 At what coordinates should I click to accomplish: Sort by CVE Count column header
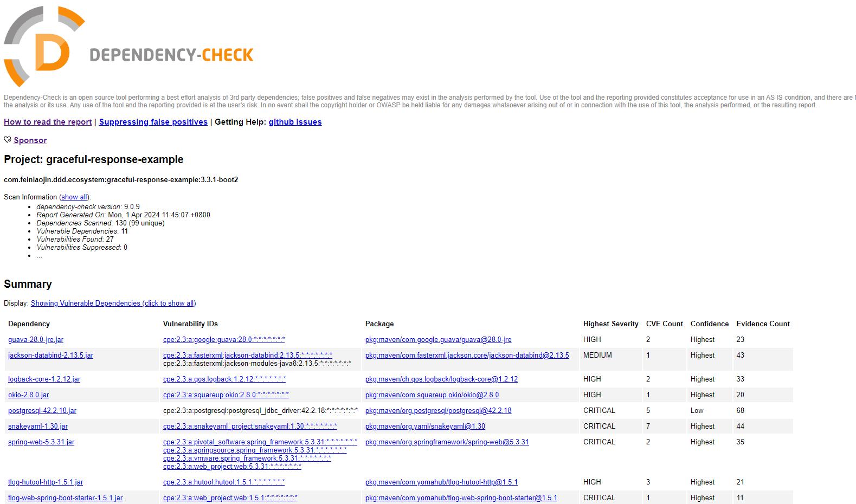point(665,324)
